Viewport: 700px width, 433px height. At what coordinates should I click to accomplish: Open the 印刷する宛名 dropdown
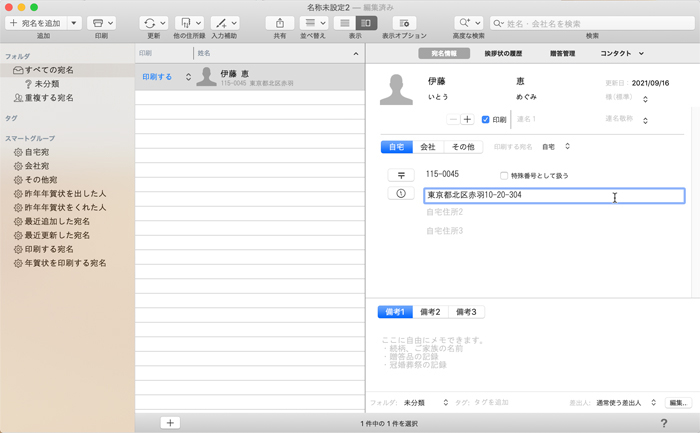click(555, 147)
